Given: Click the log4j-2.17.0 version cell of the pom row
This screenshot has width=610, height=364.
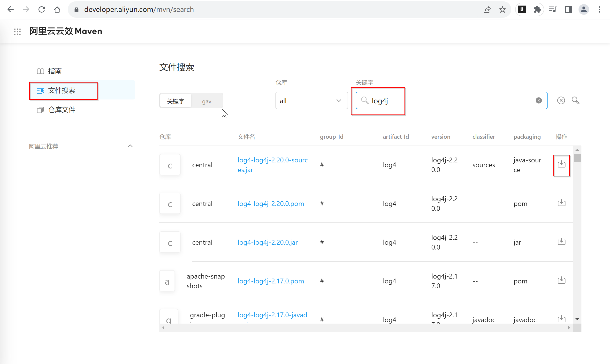Looking at the screenshot, I should click(444, 281).
